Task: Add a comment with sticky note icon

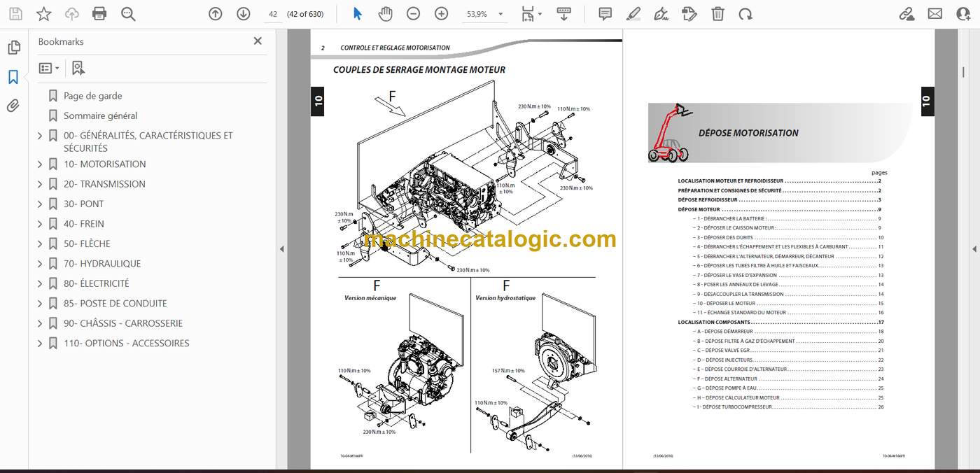Action: click(x=605, y=13)
